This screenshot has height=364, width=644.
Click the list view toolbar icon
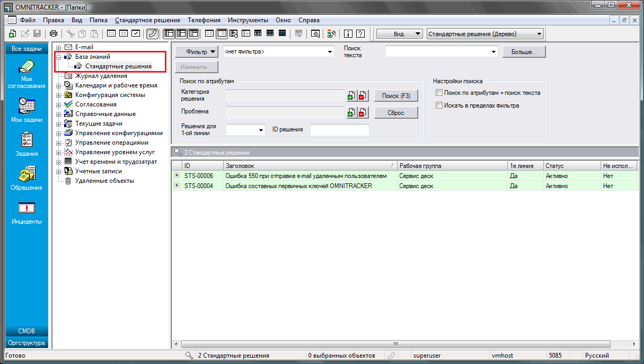(x=209, y=34)
